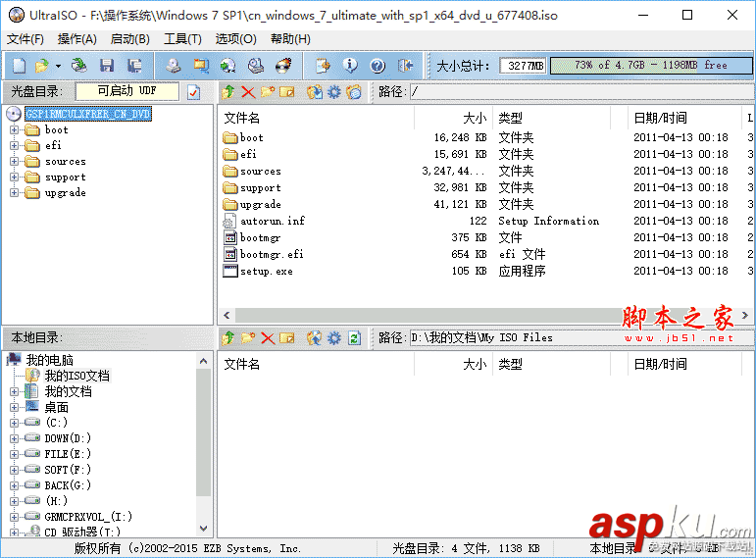Click the red X delete icon in local toolbar

pos(268,338)
